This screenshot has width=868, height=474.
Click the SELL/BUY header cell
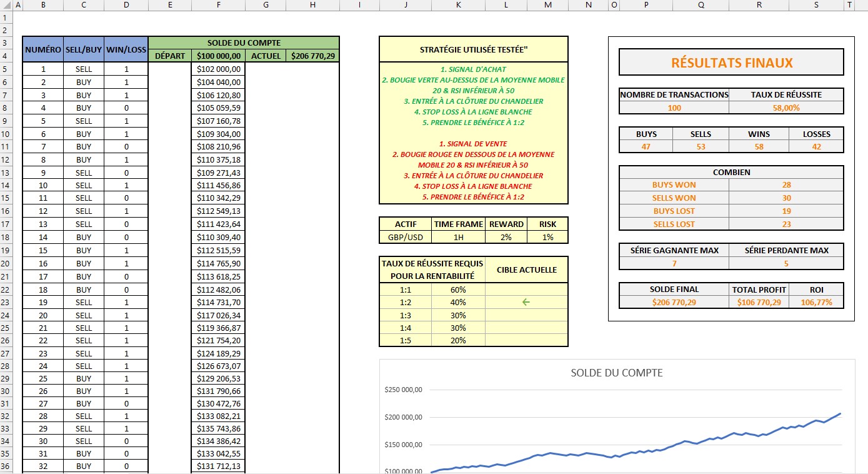[84, 49]
